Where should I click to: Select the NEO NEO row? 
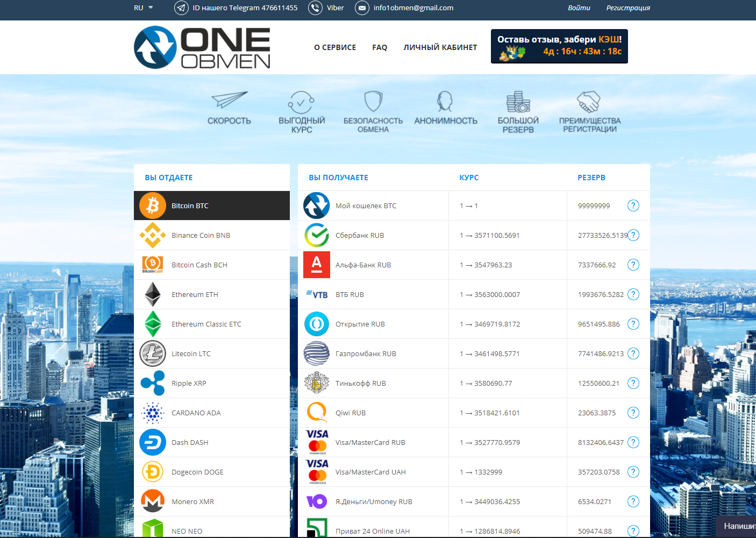212,527
